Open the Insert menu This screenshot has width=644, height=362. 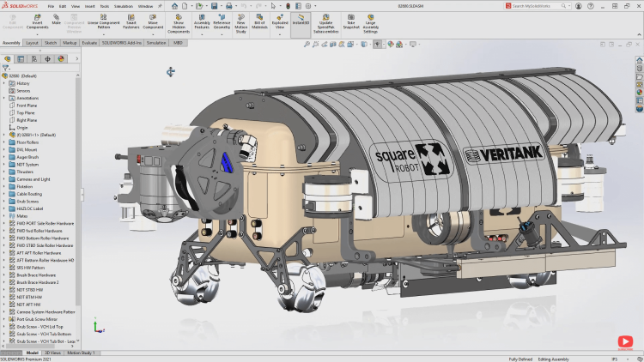[x=89, y=6]
